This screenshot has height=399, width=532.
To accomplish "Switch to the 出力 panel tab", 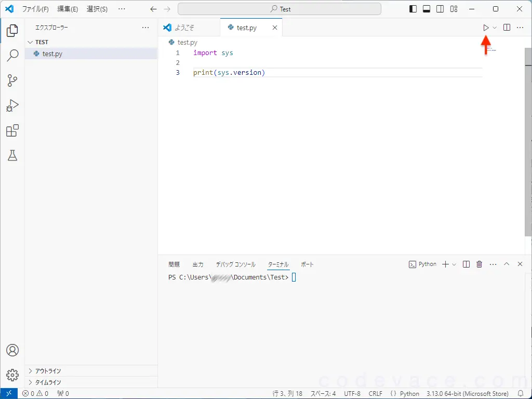I will tap(198, 264).
